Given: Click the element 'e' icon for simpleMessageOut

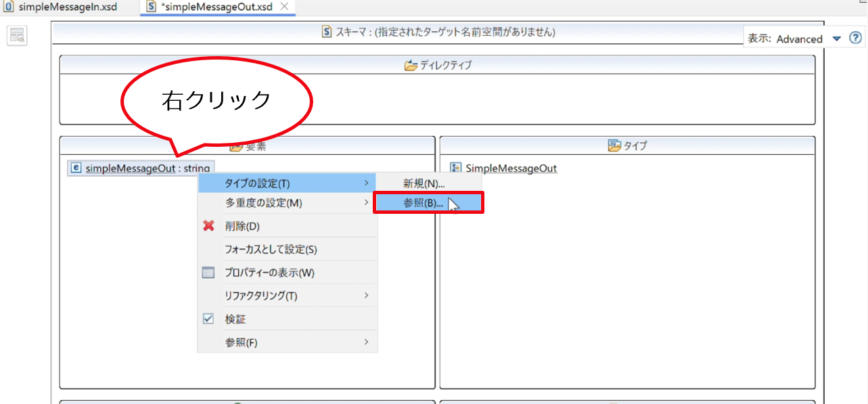Looking at the screenshot, I should [76, 168].
